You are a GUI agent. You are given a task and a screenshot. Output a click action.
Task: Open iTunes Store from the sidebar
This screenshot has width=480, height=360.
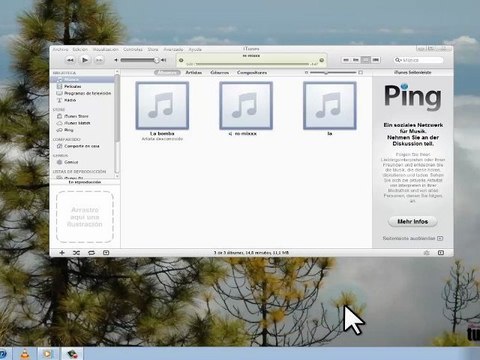click(x=83, y=116)
